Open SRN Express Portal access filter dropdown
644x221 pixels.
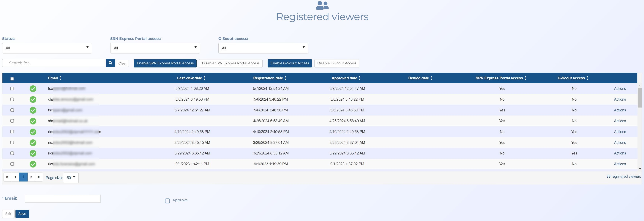pos(155,48)
